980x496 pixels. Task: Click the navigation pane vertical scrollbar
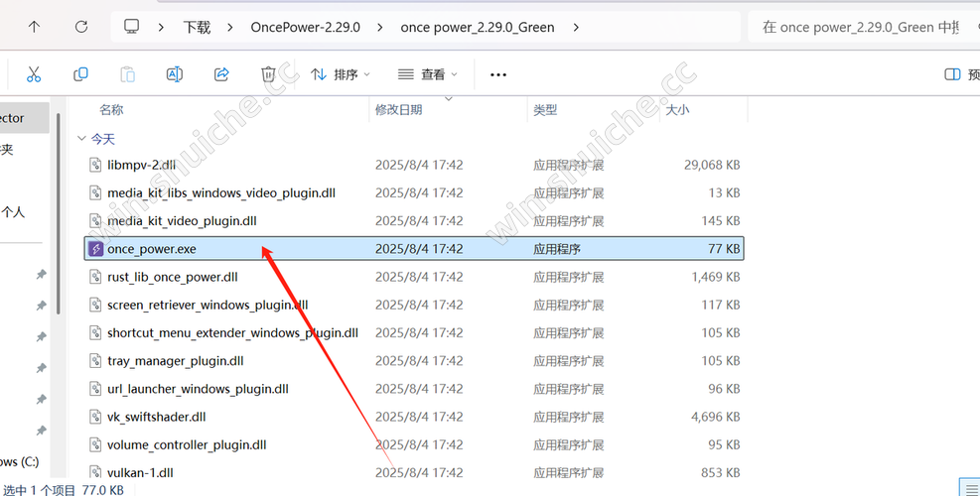pos(59,212)
